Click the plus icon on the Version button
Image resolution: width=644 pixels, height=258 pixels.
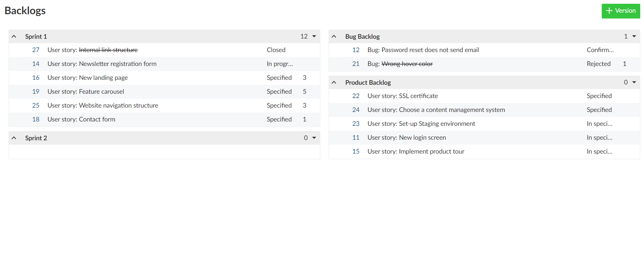pos(609,11)
